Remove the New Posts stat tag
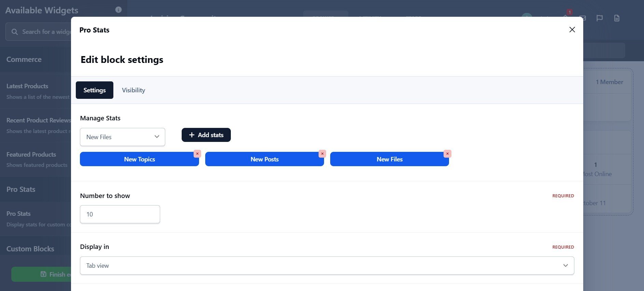This screenshot has width=644, height=291. 322,154
